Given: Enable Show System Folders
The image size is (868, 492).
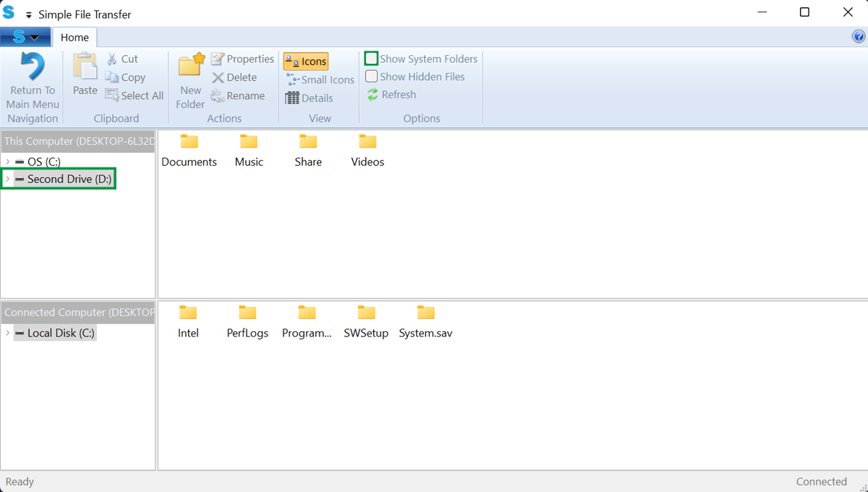Looking at the screenshot, I should (x=371, y=58).
